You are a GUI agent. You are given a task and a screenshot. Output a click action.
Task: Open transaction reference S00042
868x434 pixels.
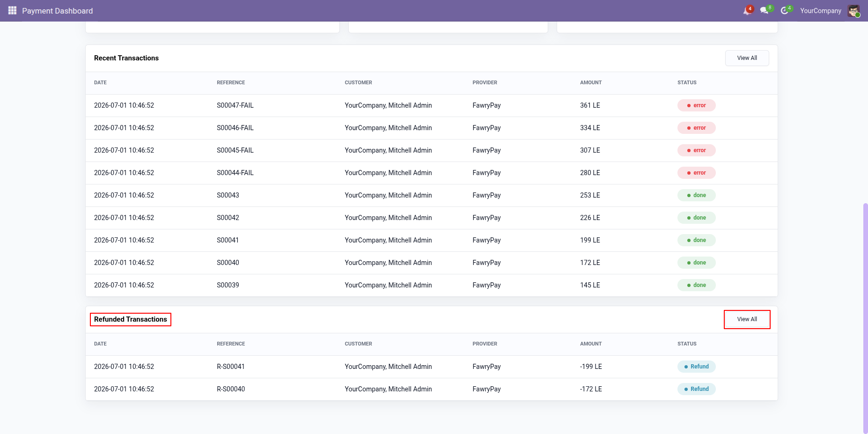(228, 218)
